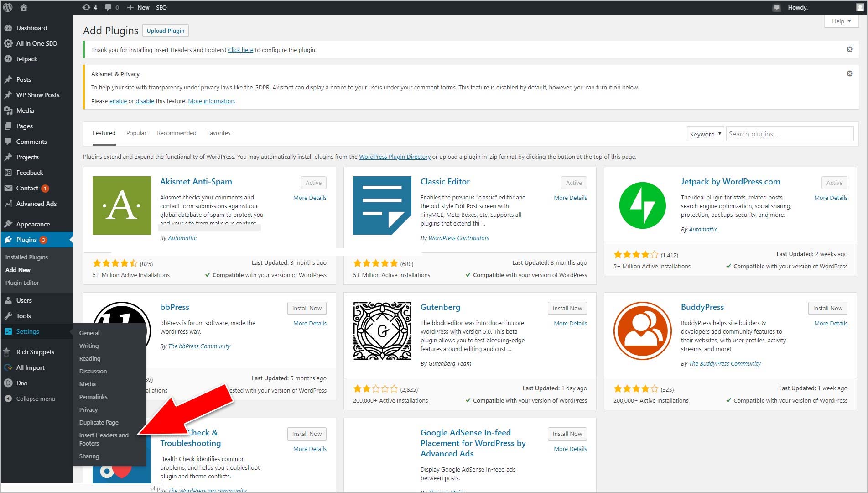Open updates icon showing 4
This screenshot has height=493, width=868.
click(x=89, y=7)
